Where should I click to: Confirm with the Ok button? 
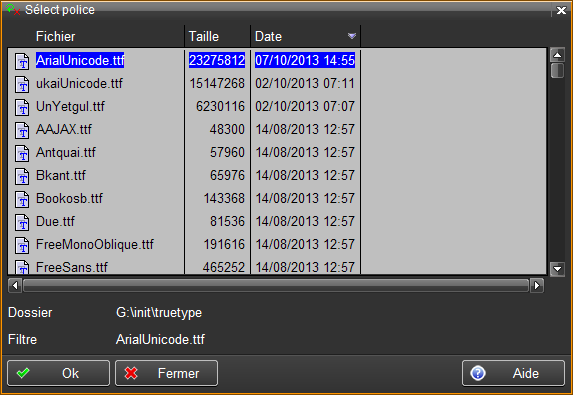(x=58, y=373)
